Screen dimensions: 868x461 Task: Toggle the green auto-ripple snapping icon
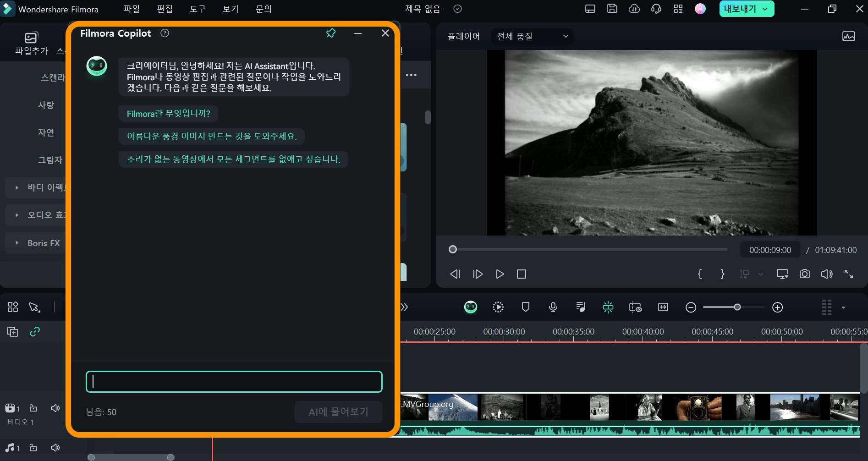(x=608, y=307)
